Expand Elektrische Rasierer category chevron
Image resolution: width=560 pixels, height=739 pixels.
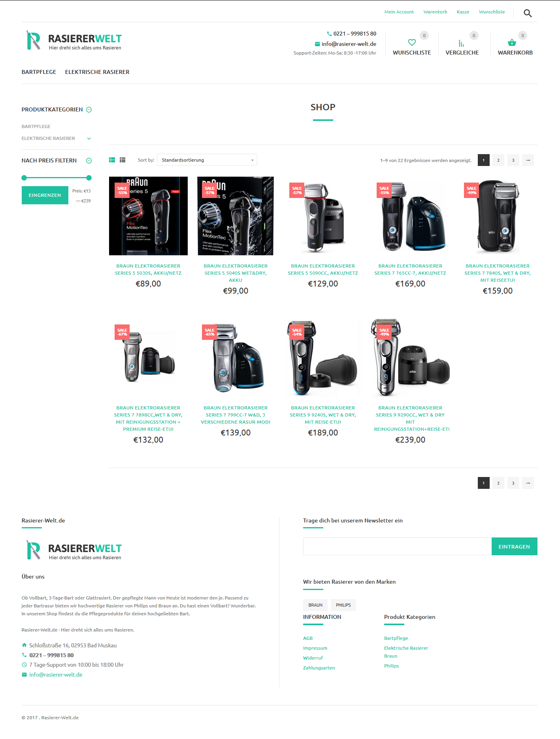point(89,138)
